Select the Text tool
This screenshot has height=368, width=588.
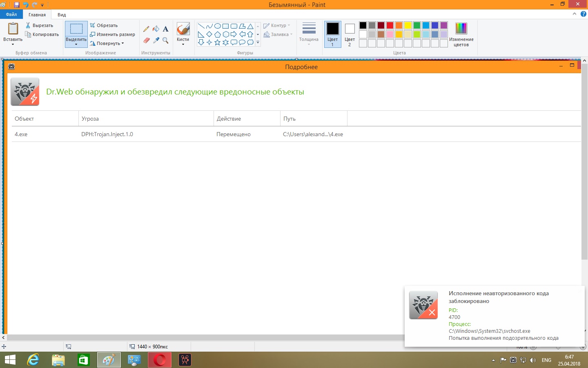165,29
